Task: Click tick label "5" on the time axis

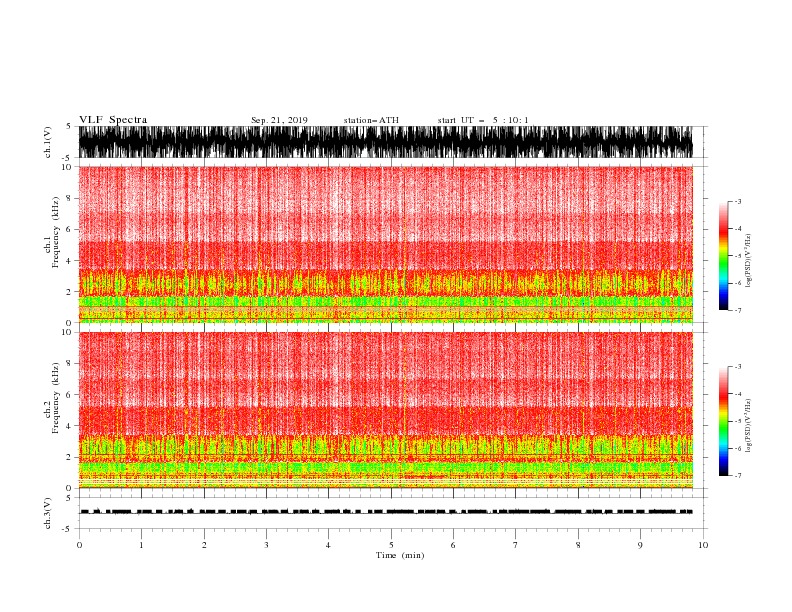Action: pos(391,545)
